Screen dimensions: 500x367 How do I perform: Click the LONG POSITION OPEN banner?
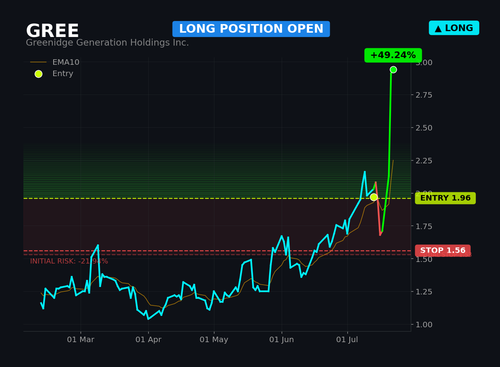[x=251, y=29]
